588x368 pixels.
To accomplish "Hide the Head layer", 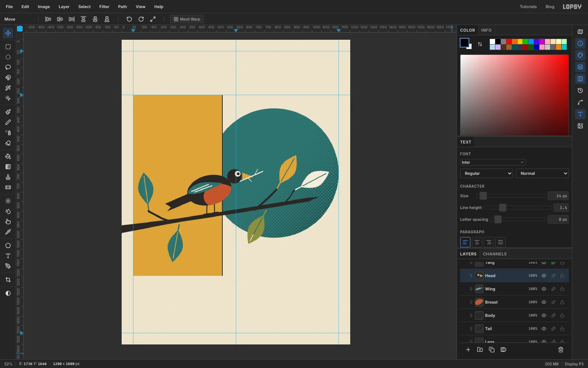I will (x=544, y=276).
